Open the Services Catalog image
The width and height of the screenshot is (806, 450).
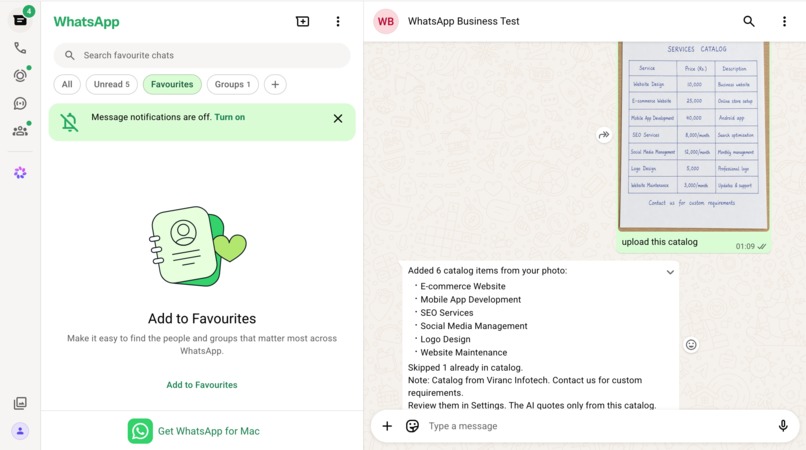click(x=693, y=136)
